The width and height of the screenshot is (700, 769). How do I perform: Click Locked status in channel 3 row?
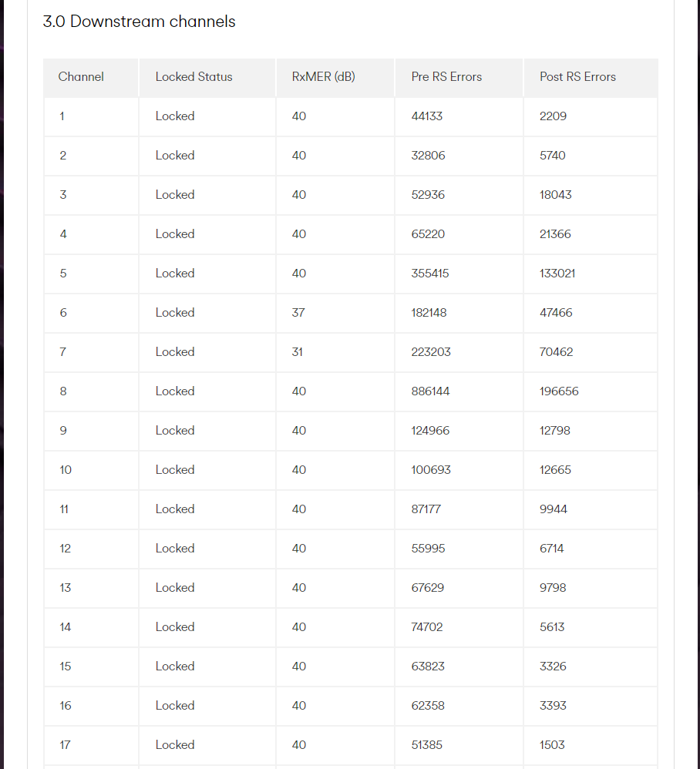pyautogui.click(x=175, y=195)
